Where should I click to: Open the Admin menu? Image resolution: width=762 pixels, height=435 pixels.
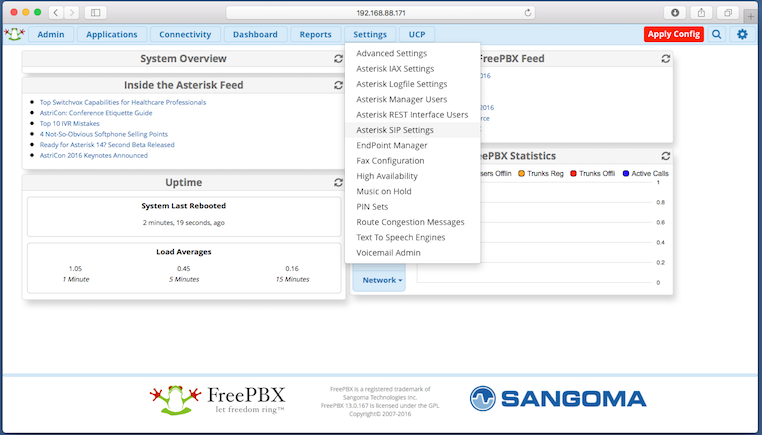pos(51,35)
